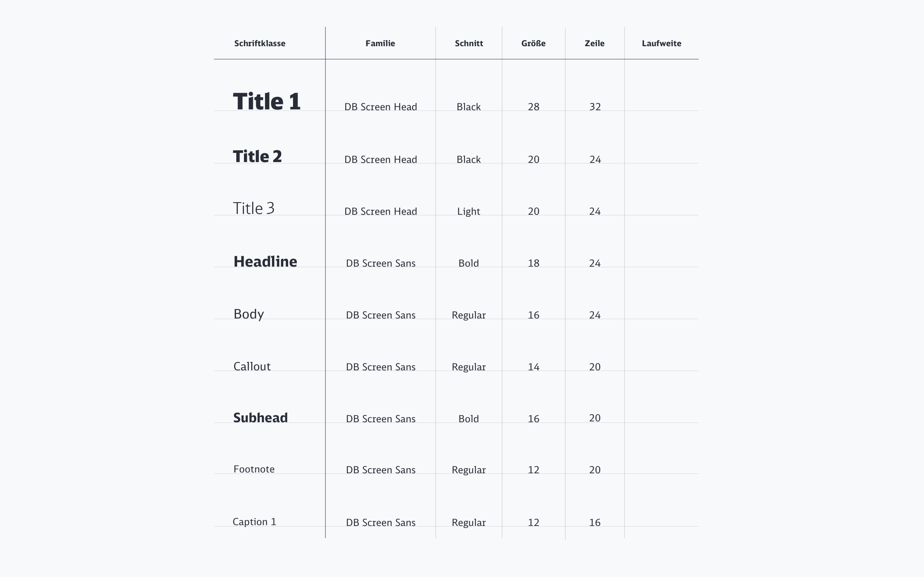The image size is (924, 577).
Task: Click the Body style sample
Action: (x=249, y=314)
